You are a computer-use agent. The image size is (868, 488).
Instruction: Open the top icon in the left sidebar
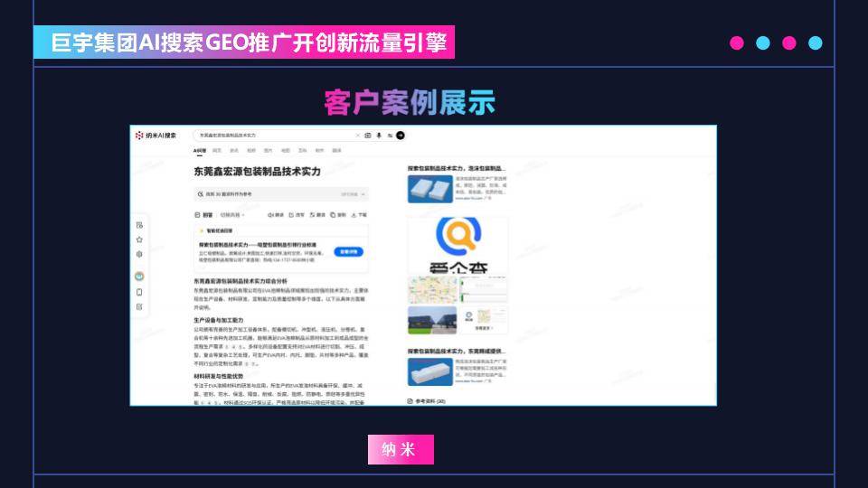pyautogui.click(x=139, y=225)
